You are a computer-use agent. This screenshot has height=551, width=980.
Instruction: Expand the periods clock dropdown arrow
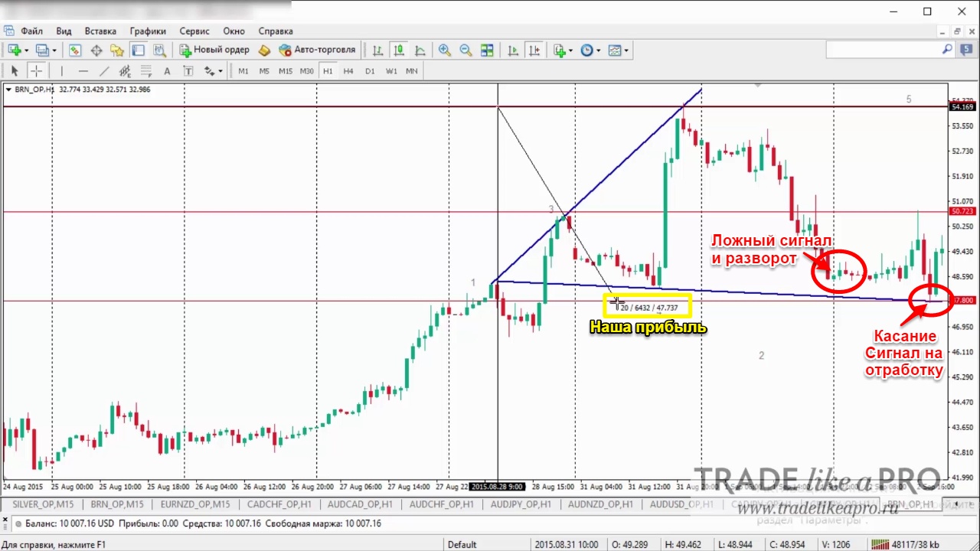pyautogui.click(x=599, y=51)
